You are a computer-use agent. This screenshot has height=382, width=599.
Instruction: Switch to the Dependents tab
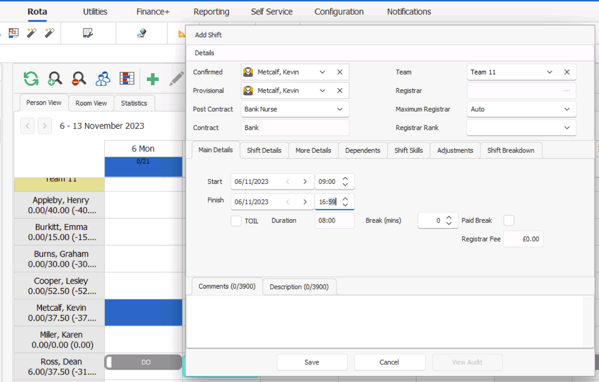coord(363,151)
